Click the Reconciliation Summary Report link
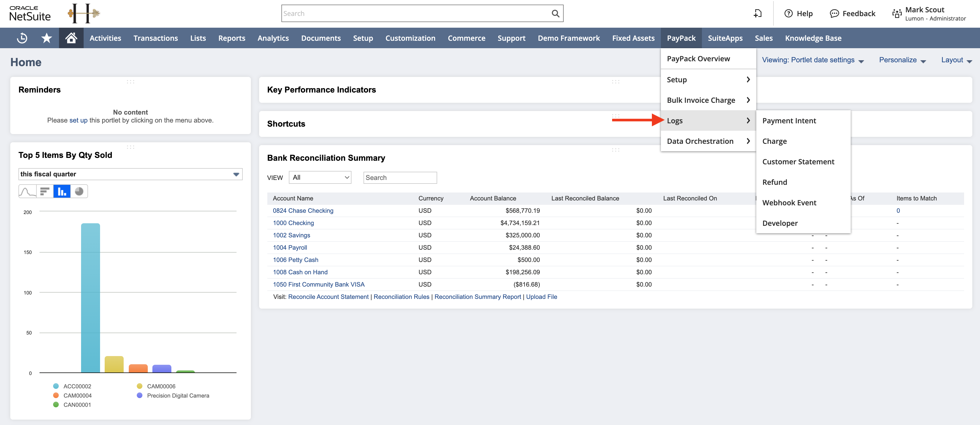Viewport: 980px width, 425px height. click(477, 297)
